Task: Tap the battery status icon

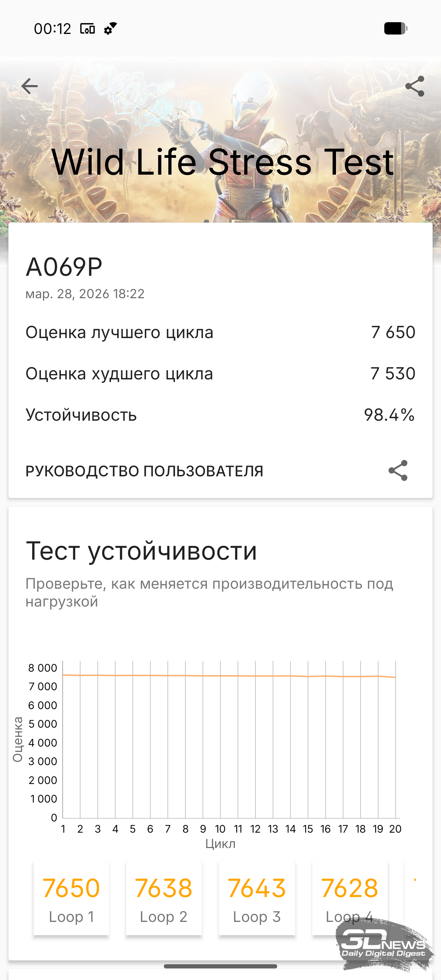Action: (395, 29)
